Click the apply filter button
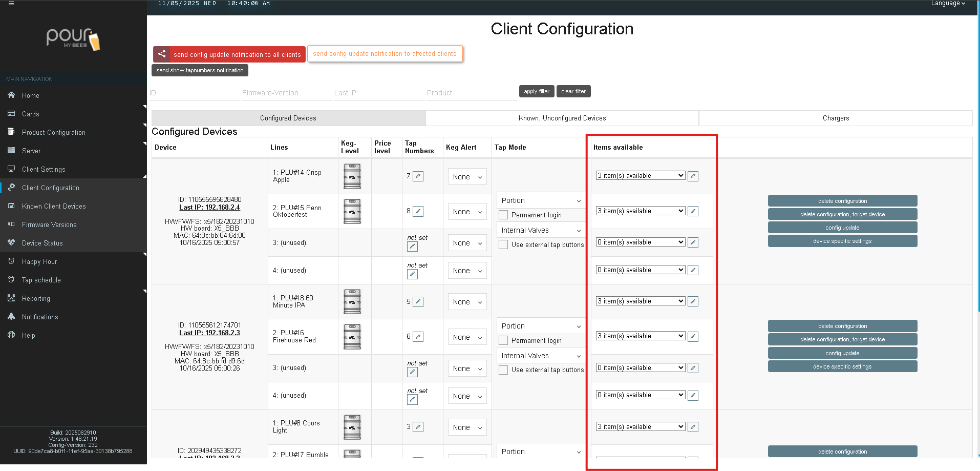The image size is (980, 471). [536, 91]
